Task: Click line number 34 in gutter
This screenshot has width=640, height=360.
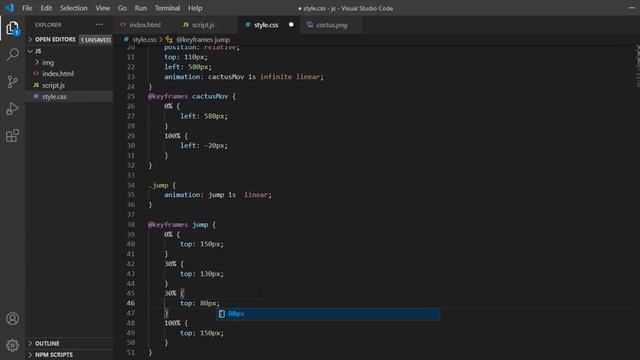Action: point(131,185)
